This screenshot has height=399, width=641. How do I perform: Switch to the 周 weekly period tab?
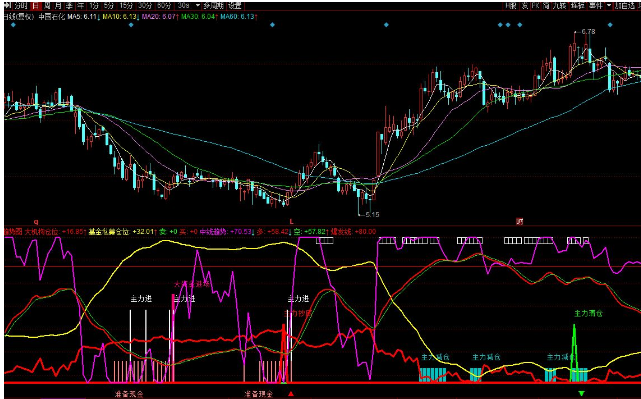47,6
